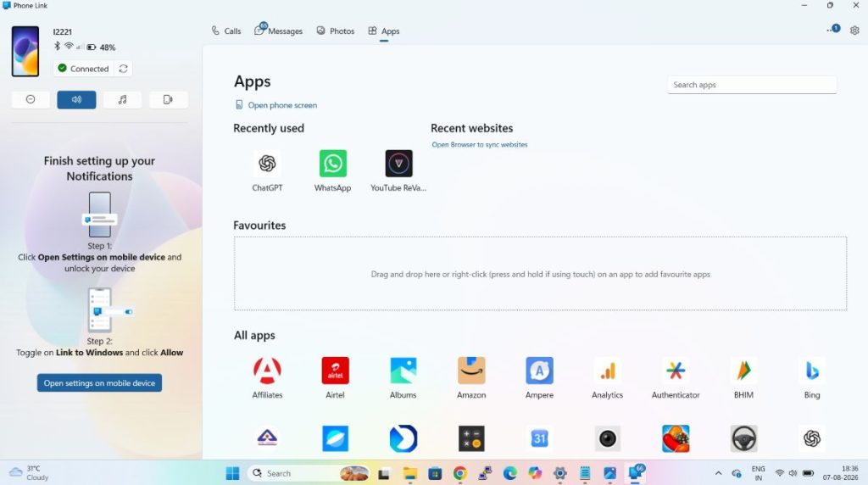Image resolution: width=868 pixels, height=485 pixels.
Task: Click the Favourites drop area
Action: 540,274
